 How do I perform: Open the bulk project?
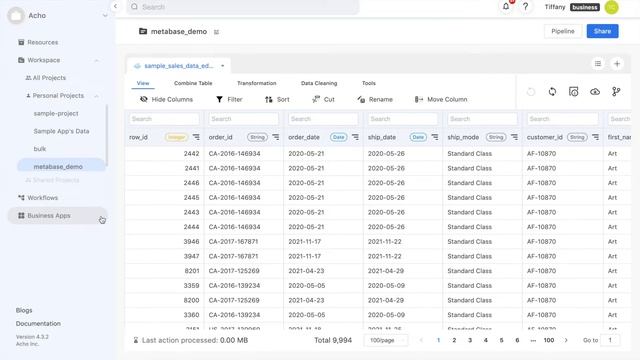coord(40,149)
